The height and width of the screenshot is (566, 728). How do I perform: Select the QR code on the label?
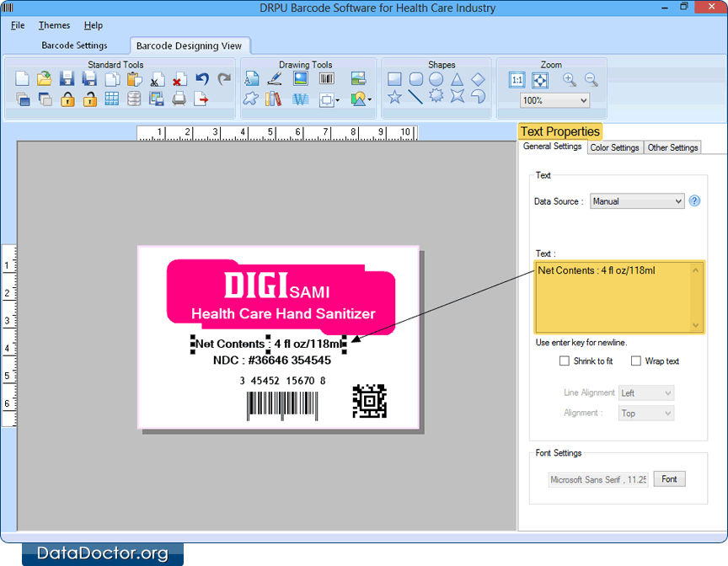click(369, 401)
